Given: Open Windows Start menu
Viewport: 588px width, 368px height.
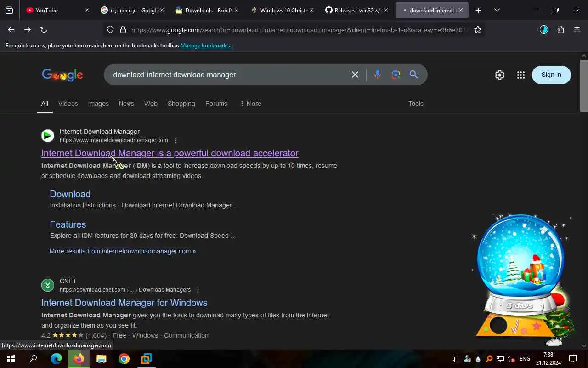Looking at the screenshot, I should point(11,359).
